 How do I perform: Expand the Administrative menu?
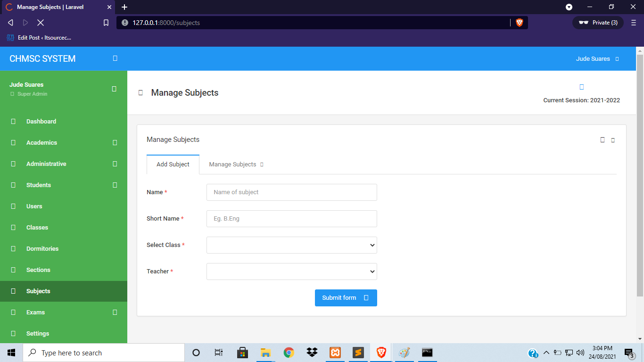pos(46,164)
